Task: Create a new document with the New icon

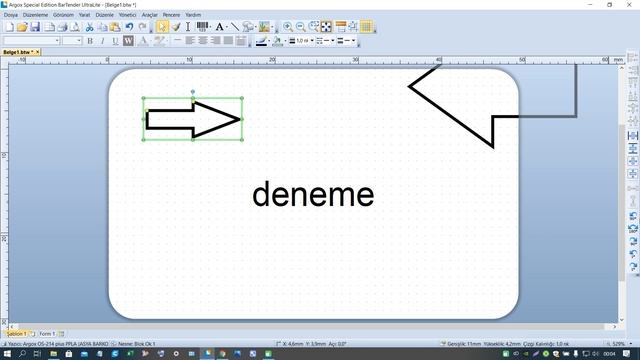Action: (x=9, y=27)
